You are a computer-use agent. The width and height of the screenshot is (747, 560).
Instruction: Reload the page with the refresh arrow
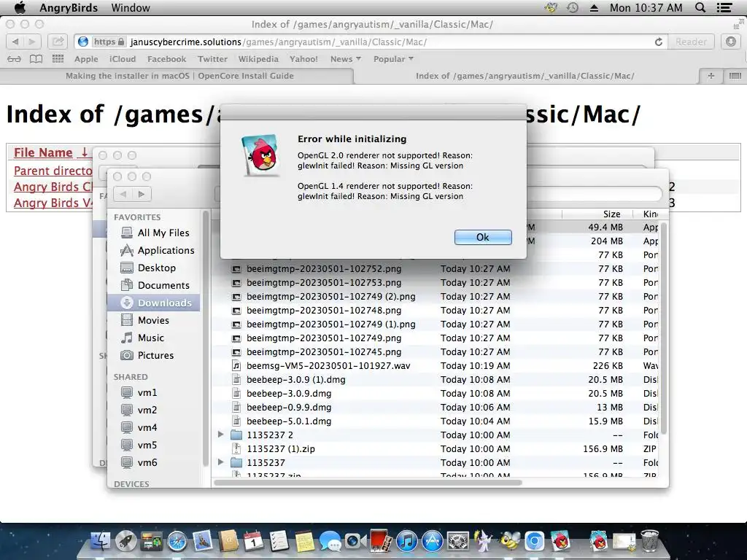tap(659, 42)
